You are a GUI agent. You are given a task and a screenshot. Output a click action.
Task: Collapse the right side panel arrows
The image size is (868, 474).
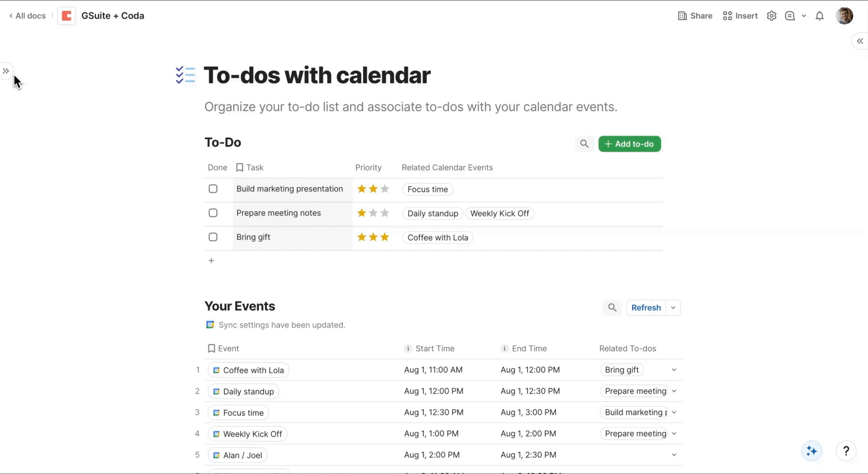[860, 41]
